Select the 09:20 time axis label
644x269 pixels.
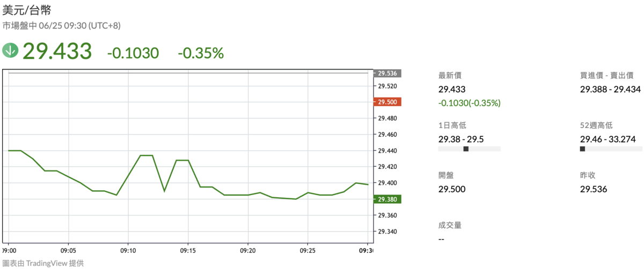(247, 250)
